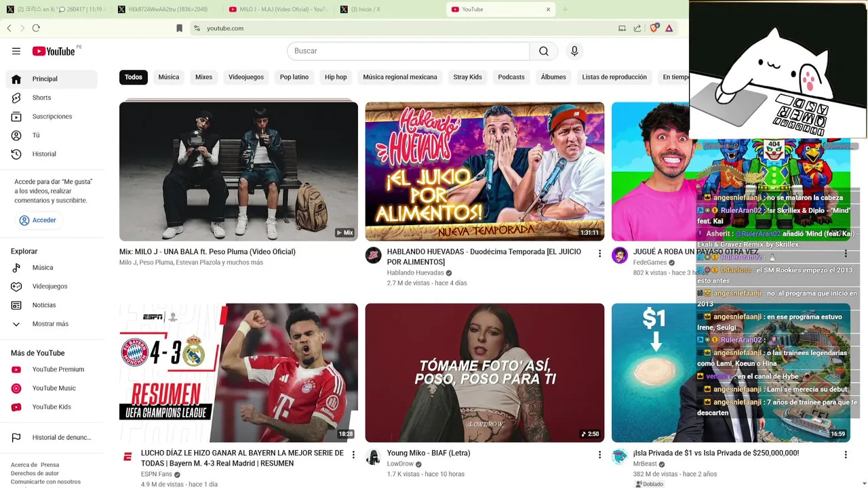
Task: Open options for Hablando Huevadas video
Action: pyautogui.click(x=599, y=253)
